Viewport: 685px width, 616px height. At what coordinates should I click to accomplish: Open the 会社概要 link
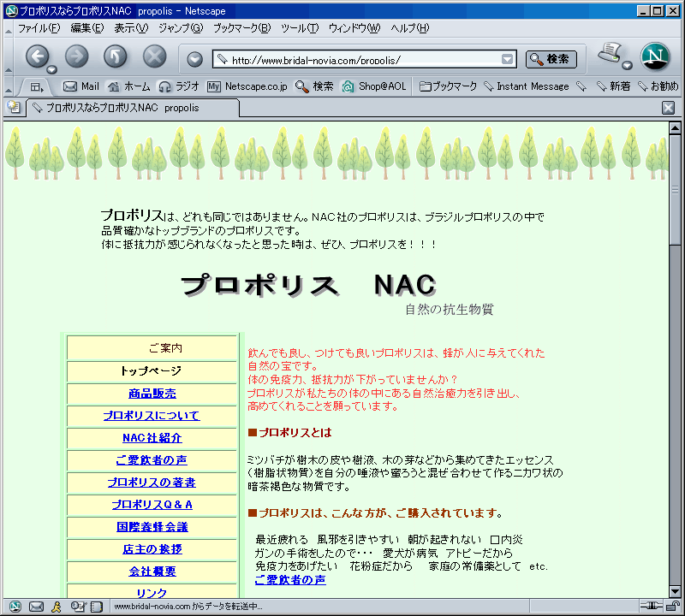pos(152,572)
